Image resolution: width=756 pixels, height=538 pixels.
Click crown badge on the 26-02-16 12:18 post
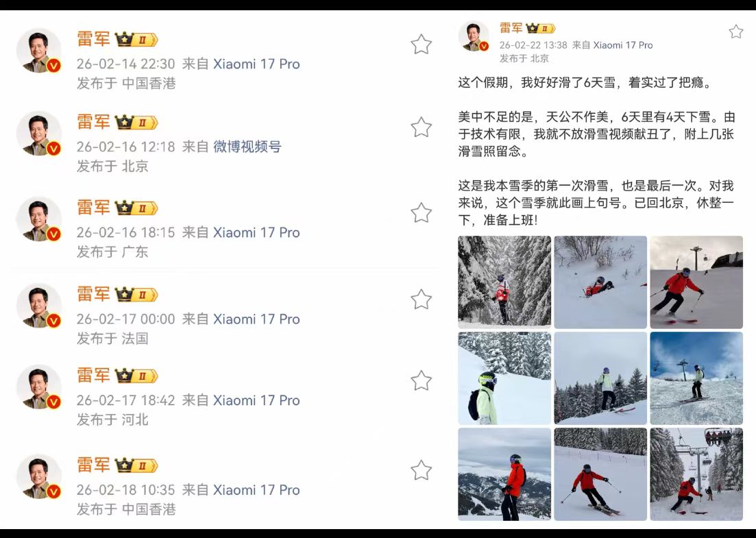[136, 123]
